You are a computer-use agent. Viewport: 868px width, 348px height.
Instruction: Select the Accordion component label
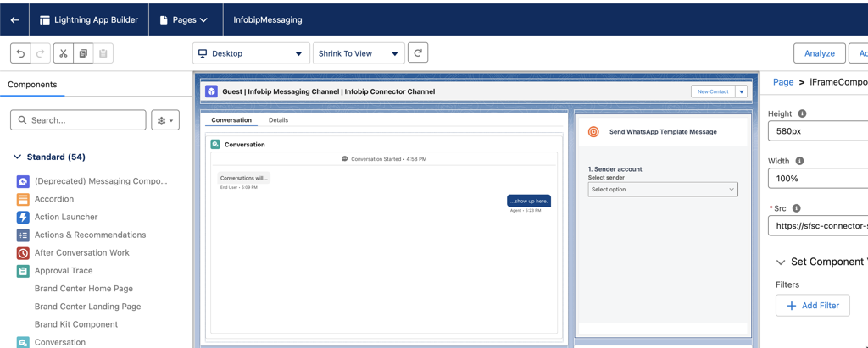[54, 199]
